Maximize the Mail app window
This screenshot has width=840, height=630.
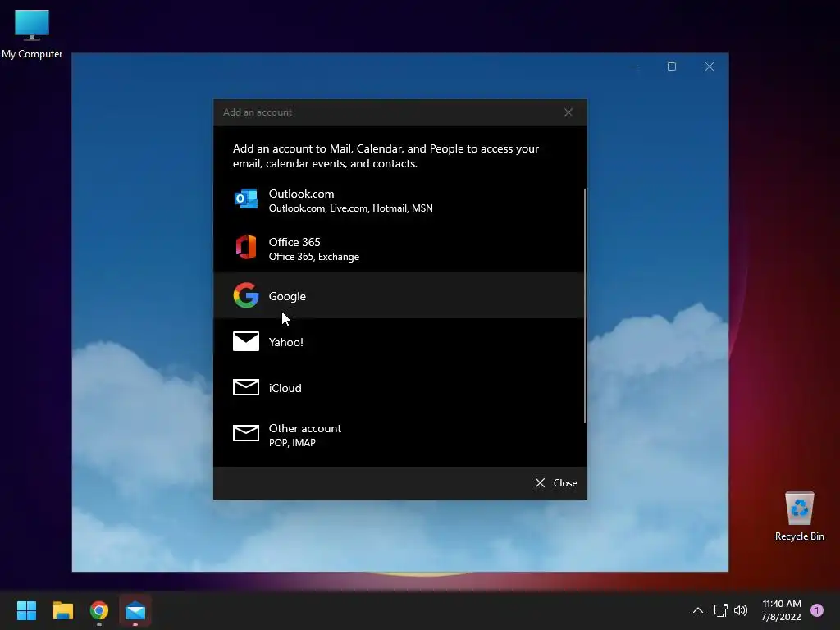[x=672, y=66]
